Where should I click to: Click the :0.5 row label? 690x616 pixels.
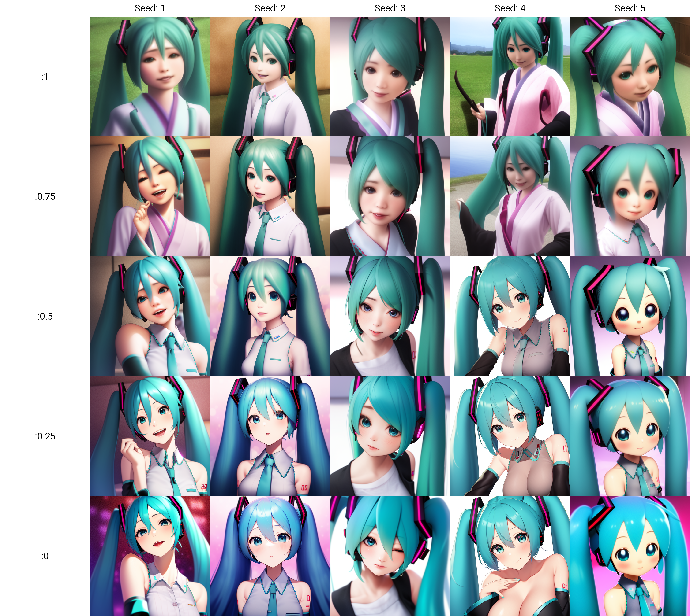pos(45,317)
